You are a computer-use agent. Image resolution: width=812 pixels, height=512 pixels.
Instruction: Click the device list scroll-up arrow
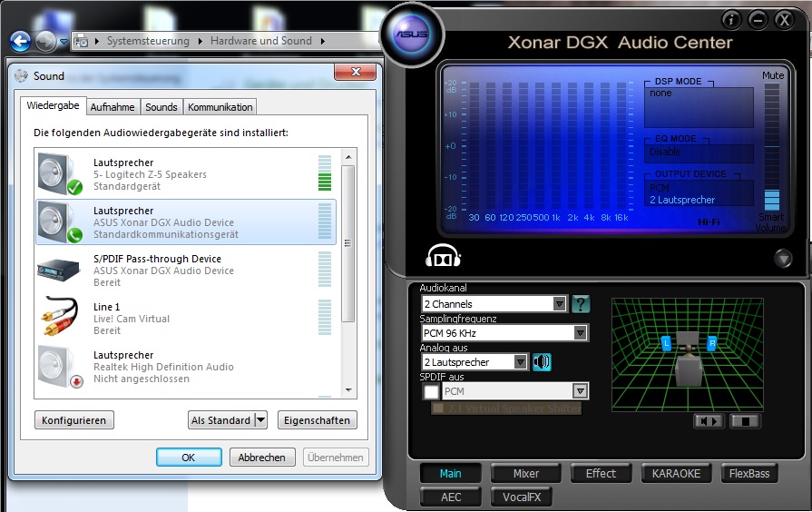pos(348,156)
